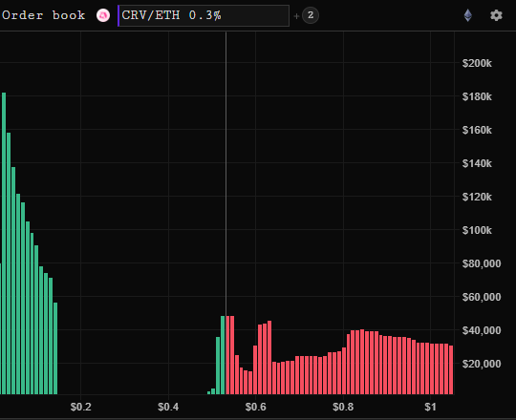The width and height of the screenshot is (516, 420).
Task: Click the tallest green bar beside the price line
Action: point(223,355)
